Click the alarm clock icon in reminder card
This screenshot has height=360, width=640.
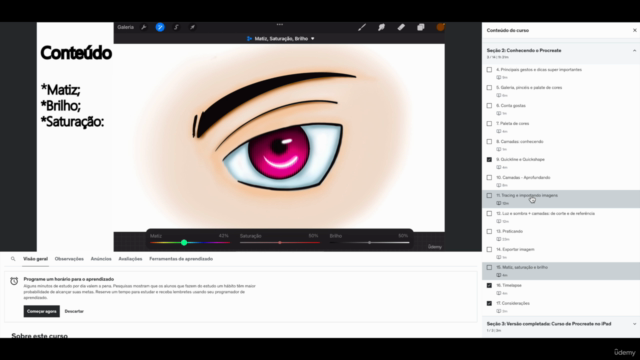coord(14,281)
